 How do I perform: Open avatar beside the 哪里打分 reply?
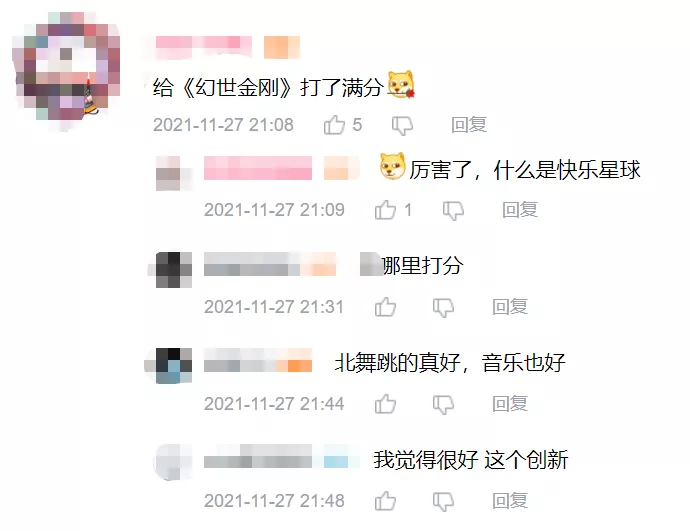click(x=173, y=269)
